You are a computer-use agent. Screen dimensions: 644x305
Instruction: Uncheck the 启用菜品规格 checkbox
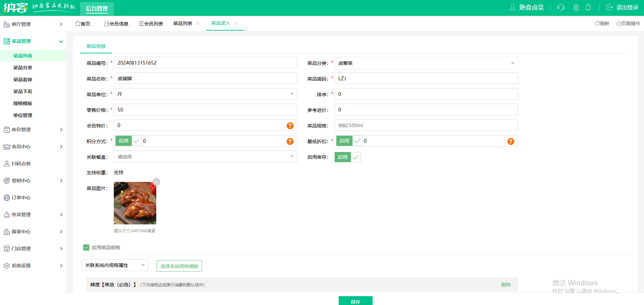86,248
